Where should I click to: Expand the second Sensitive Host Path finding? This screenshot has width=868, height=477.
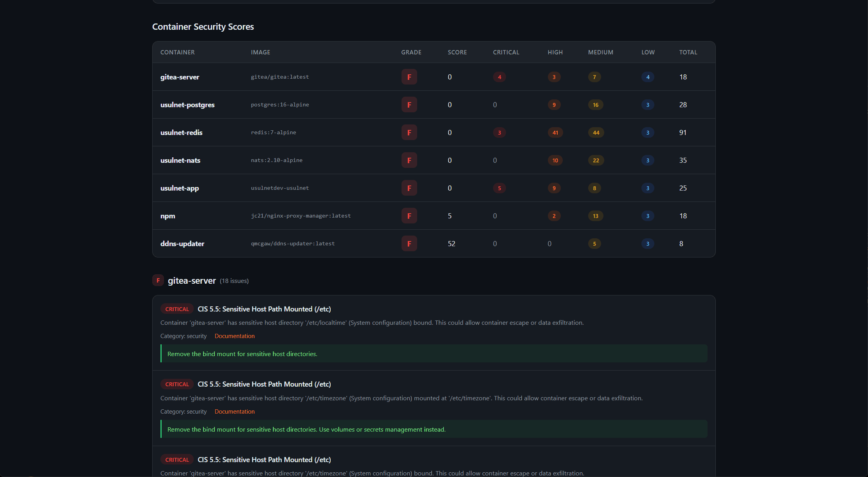(x=264, y=384)
